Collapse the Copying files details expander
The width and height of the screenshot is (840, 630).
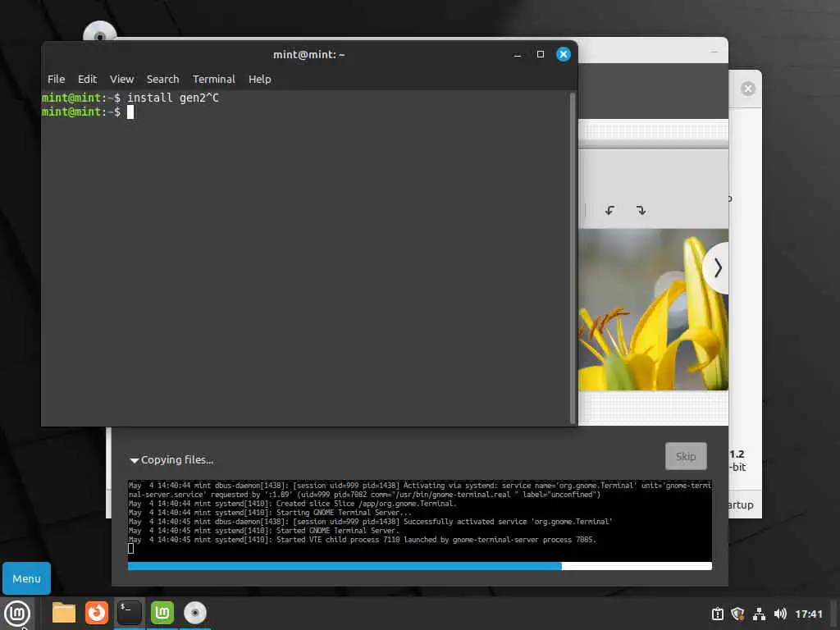[134, 460]
